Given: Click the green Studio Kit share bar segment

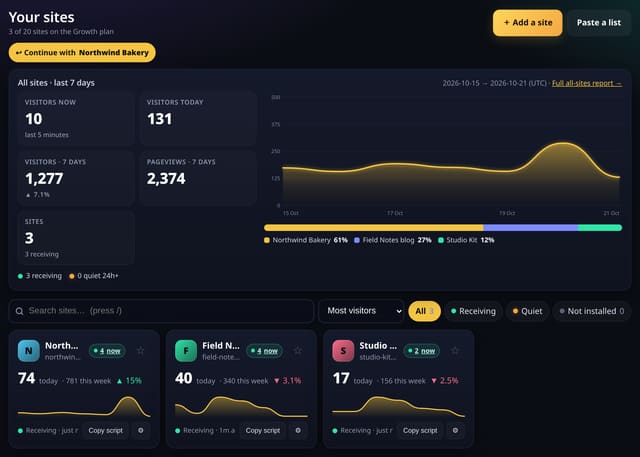Looking at the screenshot, I should click(600, 228).
